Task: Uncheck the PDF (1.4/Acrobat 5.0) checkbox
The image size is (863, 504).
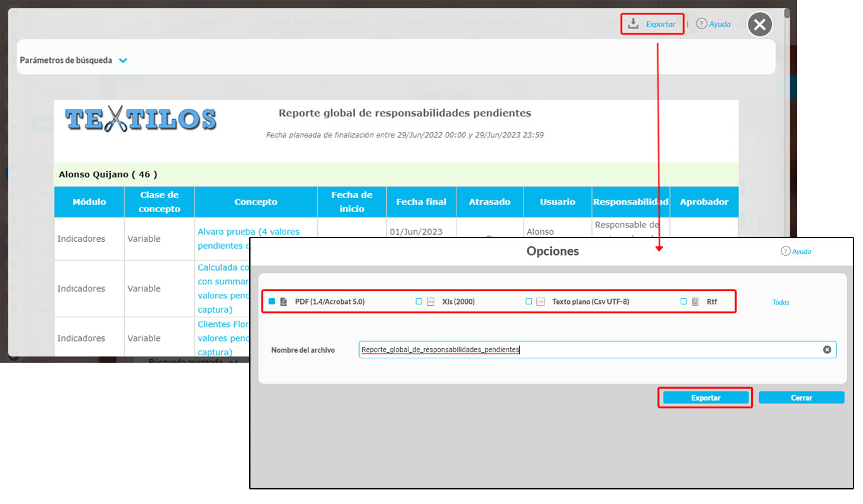Action: pos(272,301)
